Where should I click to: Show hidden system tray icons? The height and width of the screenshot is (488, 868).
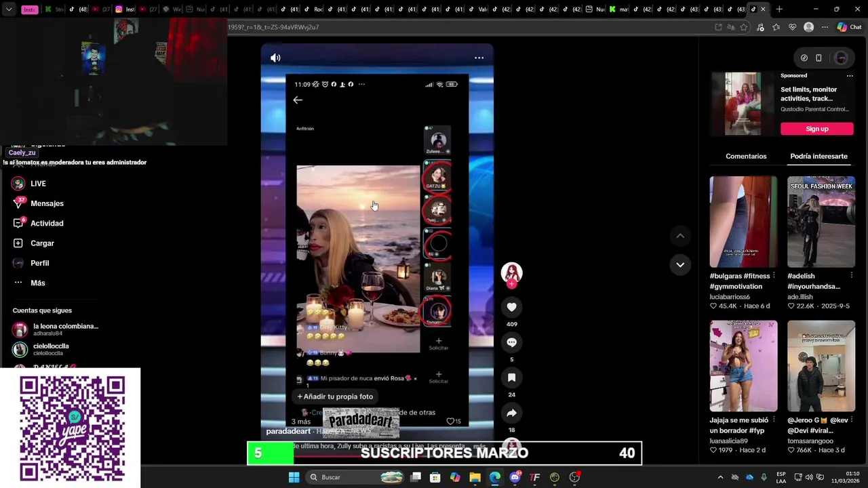[720, 477]
